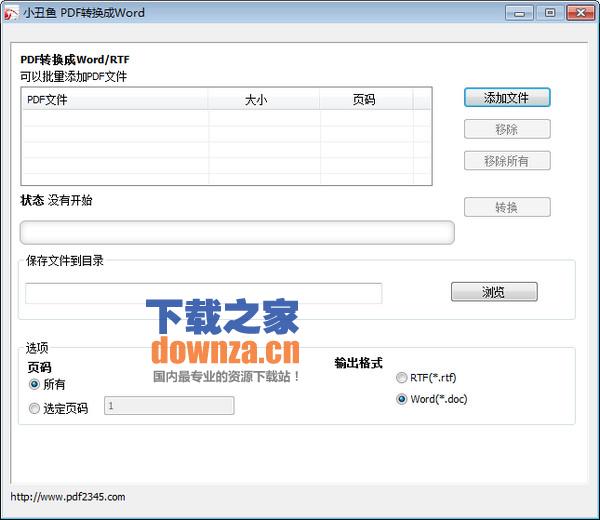Click the PDF文件 column header
This screenshot has height=520, width=600.
coord(115,100)
